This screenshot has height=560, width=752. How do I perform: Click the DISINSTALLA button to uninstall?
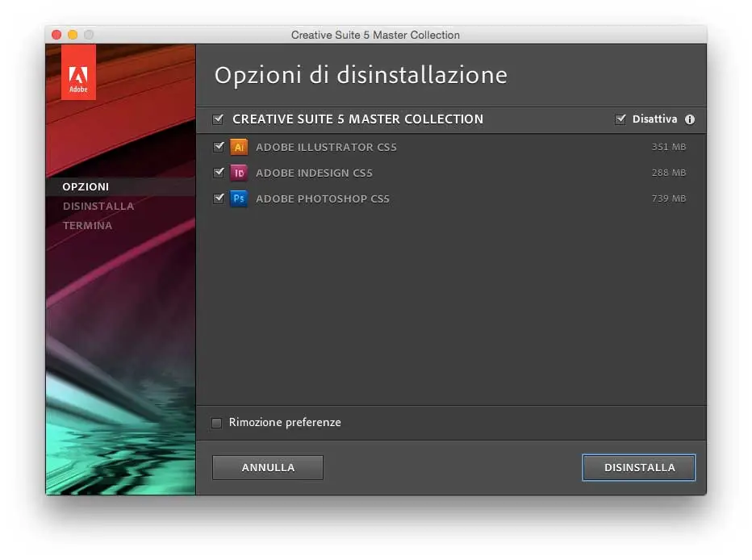(x=638, y=467)
